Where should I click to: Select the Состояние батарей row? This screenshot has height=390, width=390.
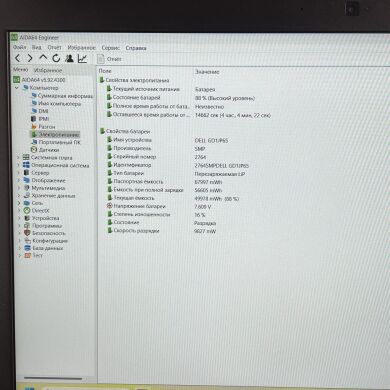133,98
